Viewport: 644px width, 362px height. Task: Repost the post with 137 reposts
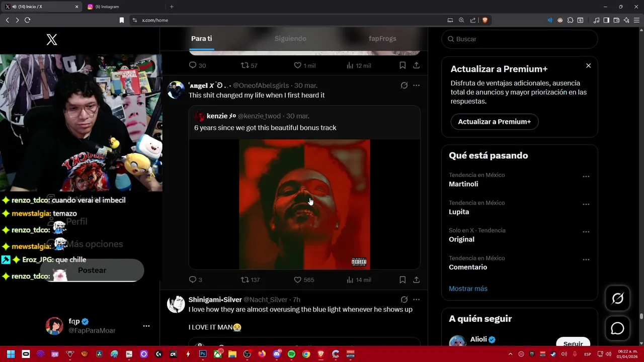click(250, 280)
